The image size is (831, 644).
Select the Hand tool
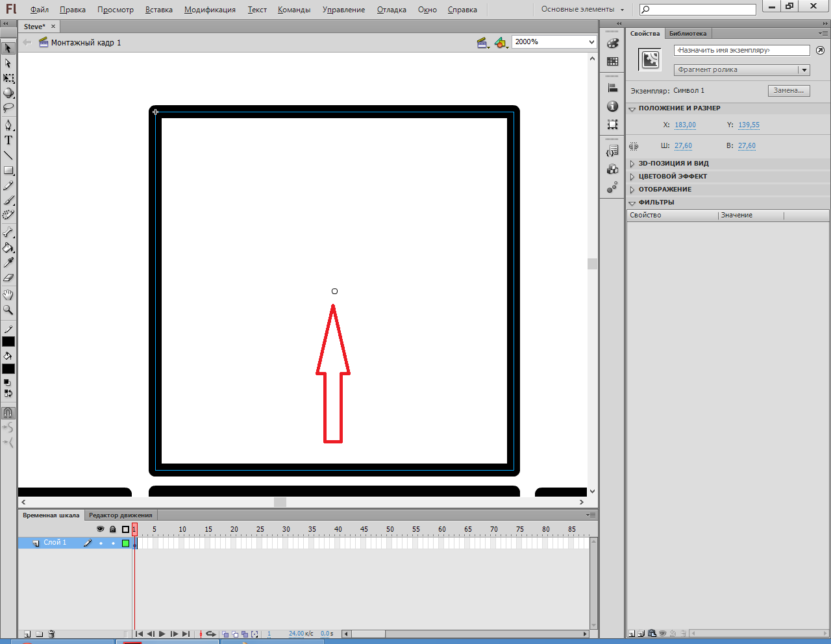[8, 295]
